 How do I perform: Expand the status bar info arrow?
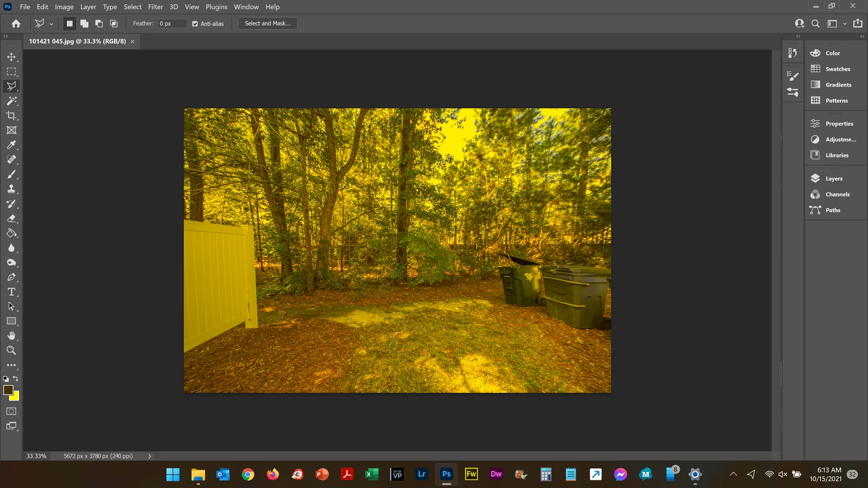tap(149, 456)
